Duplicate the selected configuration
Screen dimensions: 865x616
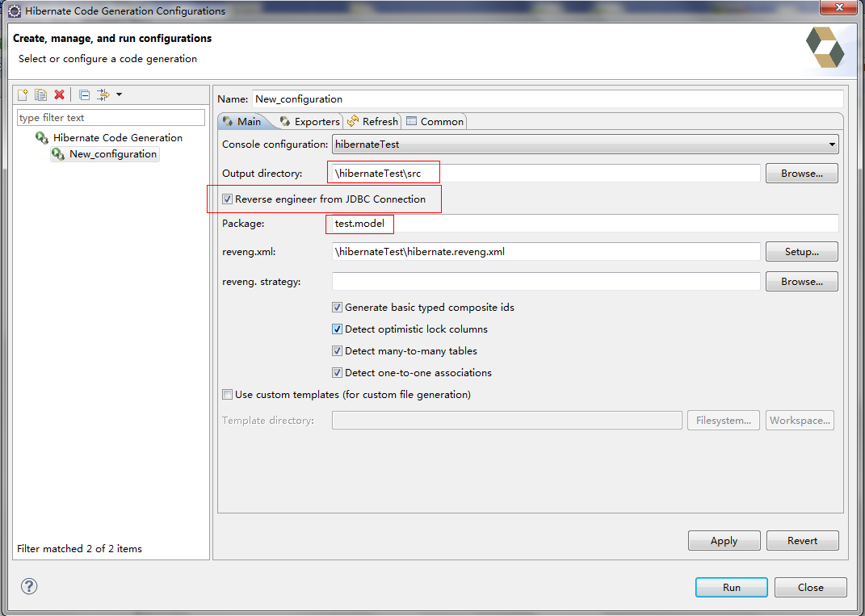click(40, 94)
